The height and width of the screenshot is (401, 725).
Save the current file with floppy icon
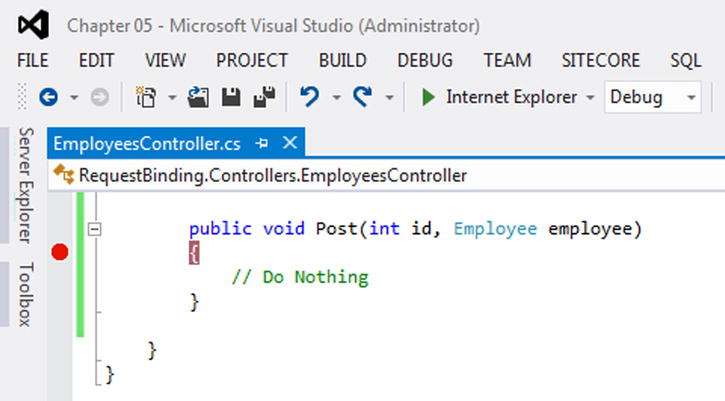231,97
